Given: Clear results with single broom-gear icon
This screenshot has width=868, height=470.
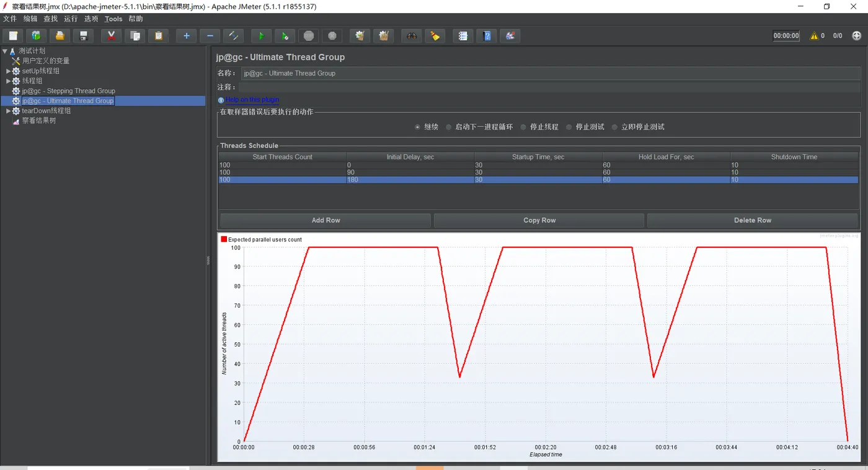Looking at the screenshot, I should (360, 36).
